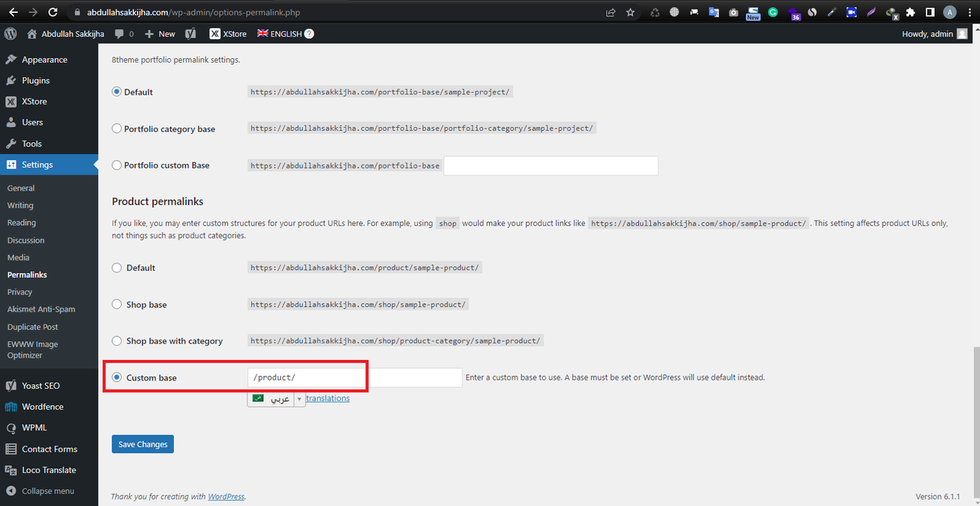Select Portfolio category base radio option

click(117, 129)
